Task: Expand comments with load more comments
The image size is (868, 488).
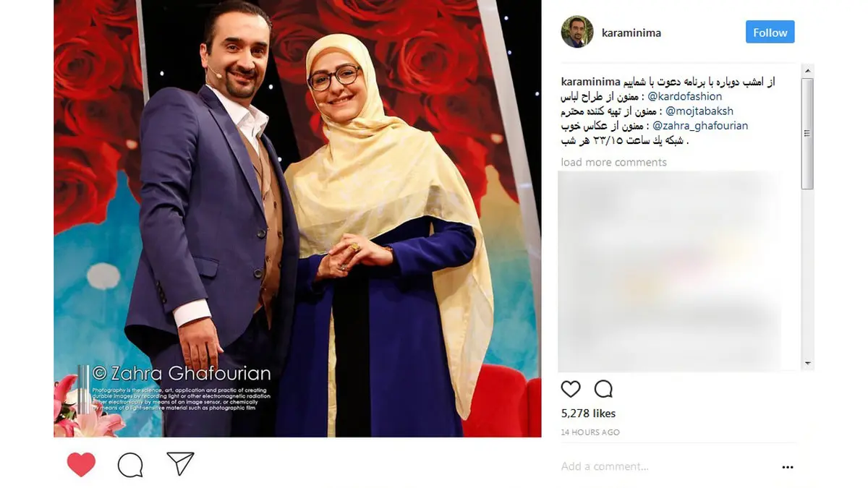Action: 614,162
